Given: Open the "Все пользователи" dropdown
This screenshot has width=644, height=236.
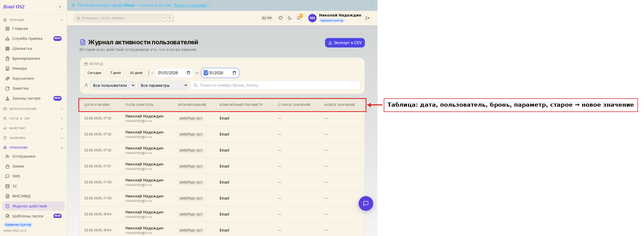Looking at the screenshot, I should tap(113, 85).
